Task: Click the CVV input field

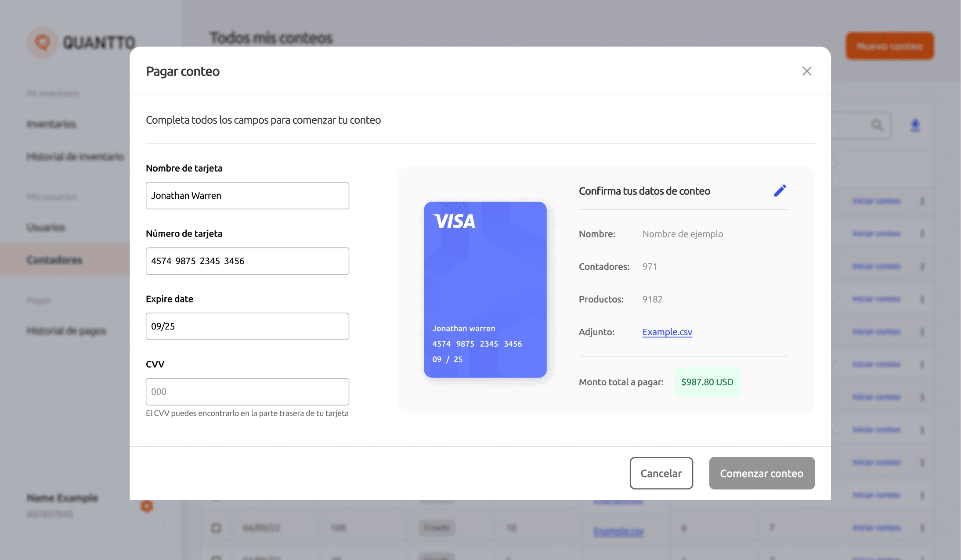Action: (x=247, y=392)
